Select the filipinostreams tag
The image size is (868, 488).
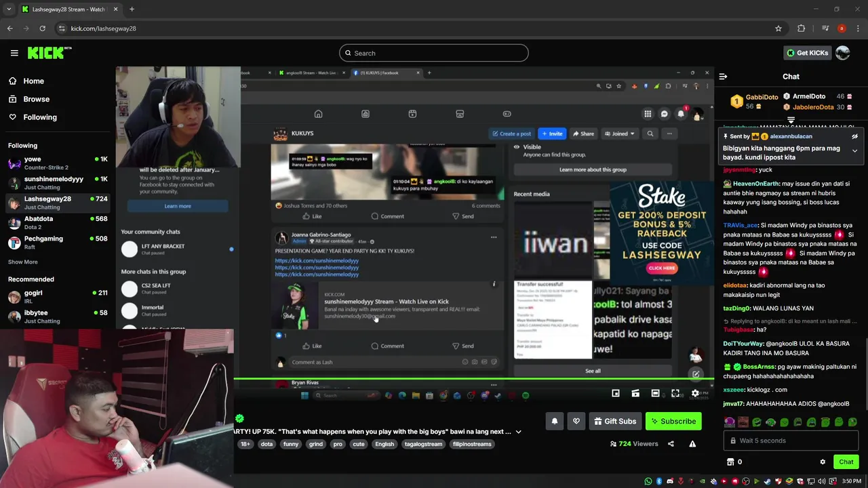[x=472, y=444]
